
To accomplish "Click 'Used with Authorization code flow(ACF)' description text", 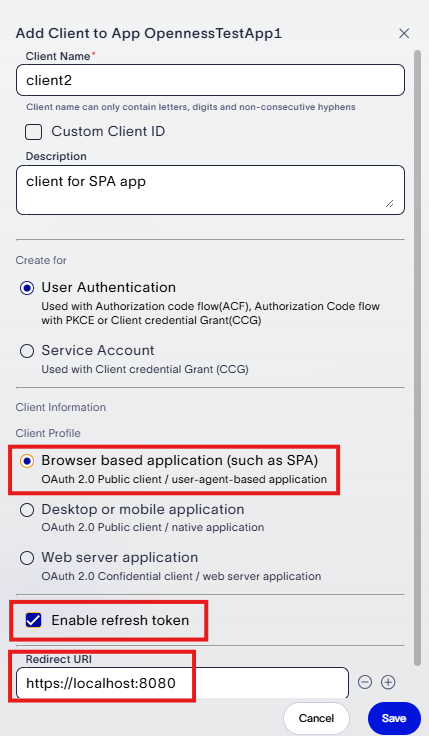I will 210,313.
